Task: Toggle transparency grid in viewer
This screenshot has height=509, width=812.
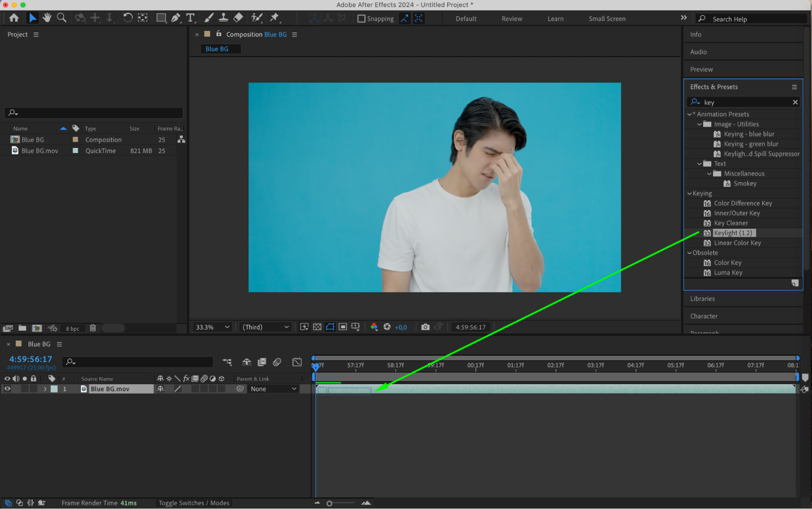Action: [317, 327]
